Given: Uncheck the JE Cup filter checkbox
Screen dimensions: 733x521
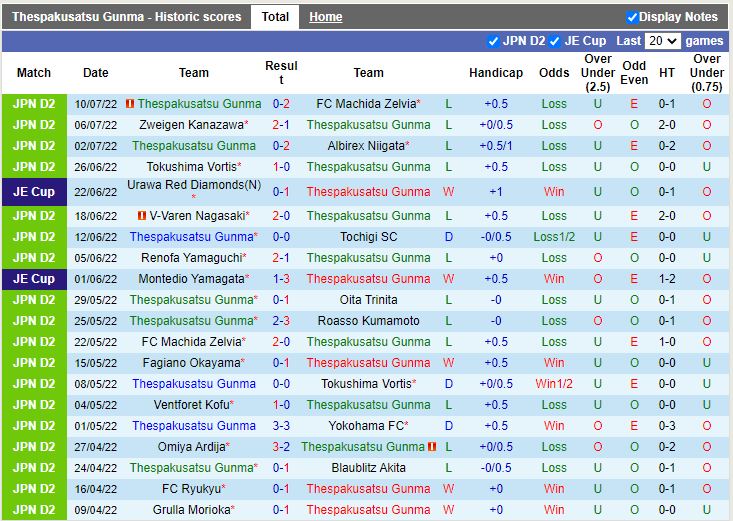Looking at the screenshot, I should (x=554, y=41).
